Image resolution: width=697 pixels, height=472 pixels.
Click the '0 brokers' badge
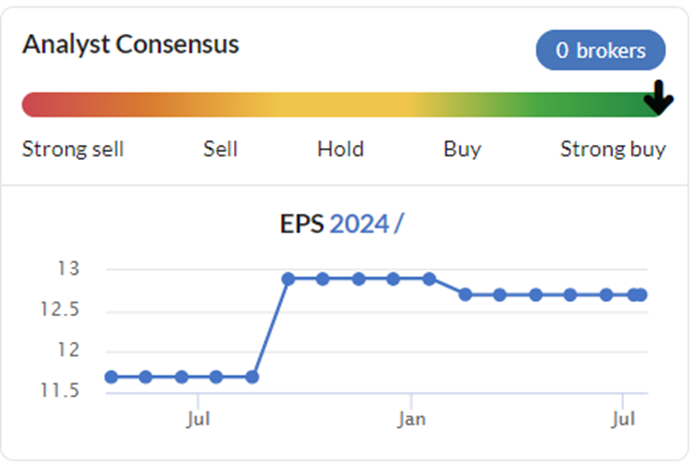601,50
